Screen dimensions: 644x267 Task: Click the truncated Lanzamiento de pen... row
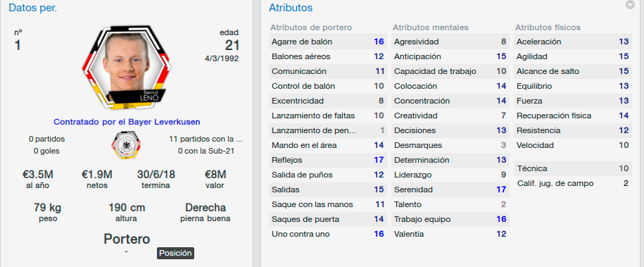(328, 130)
